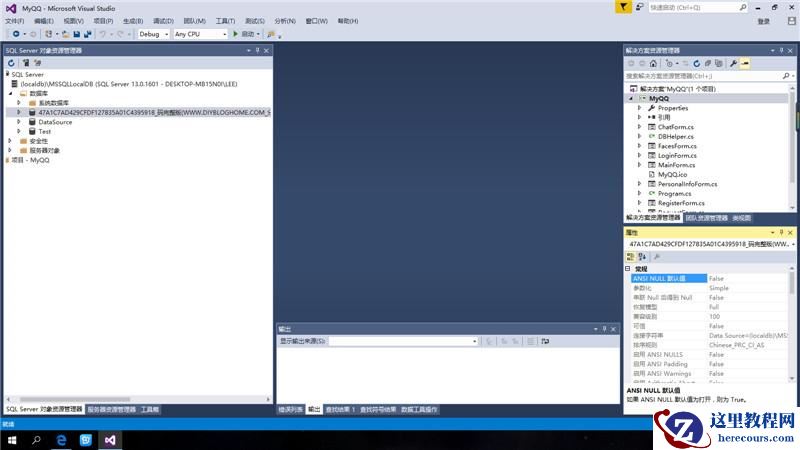
Task: Expand LoginForm.cs node in Solution Explorer
Action: pyautogui.click(x=639, y=156)
